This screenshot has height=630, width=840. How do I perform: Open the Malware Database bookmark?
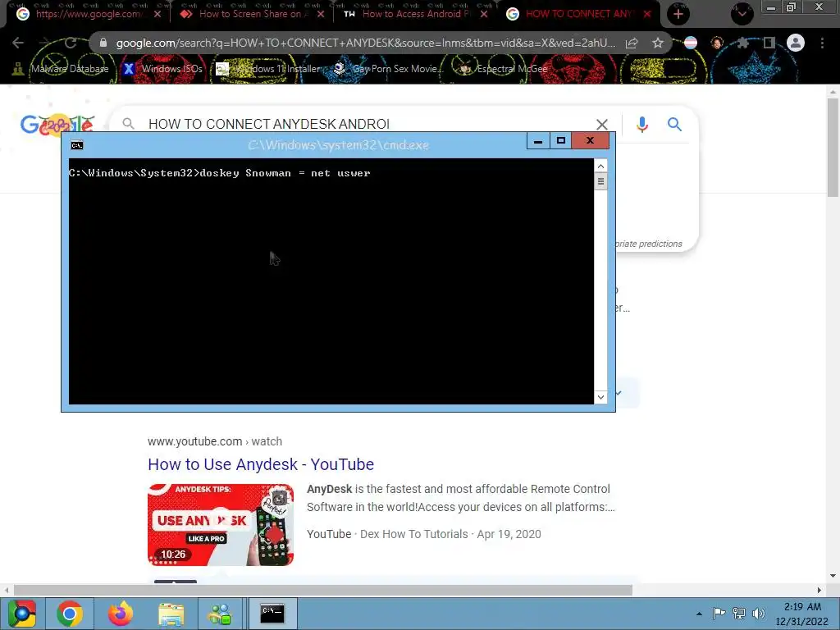click(61, 69)
